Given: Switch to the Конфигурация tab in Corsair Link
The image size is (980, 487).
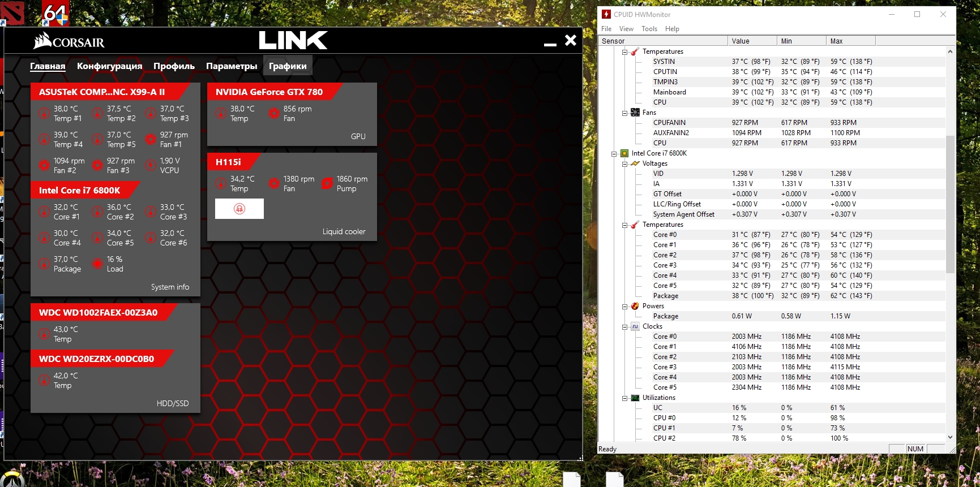Looking at the screenshot, I should point(110,66).
